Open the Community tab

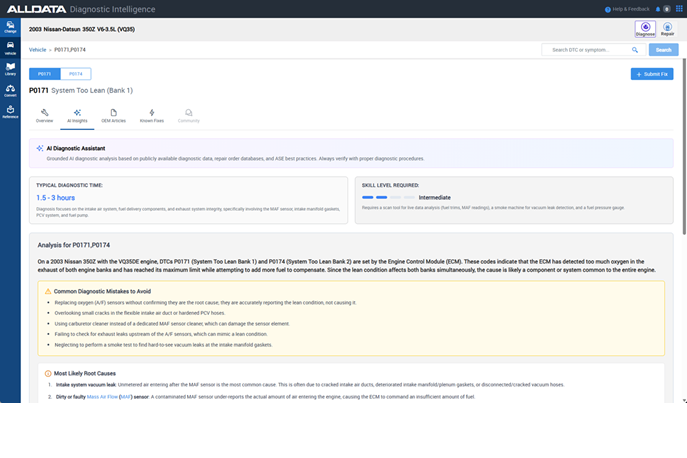tap(188, 116)
